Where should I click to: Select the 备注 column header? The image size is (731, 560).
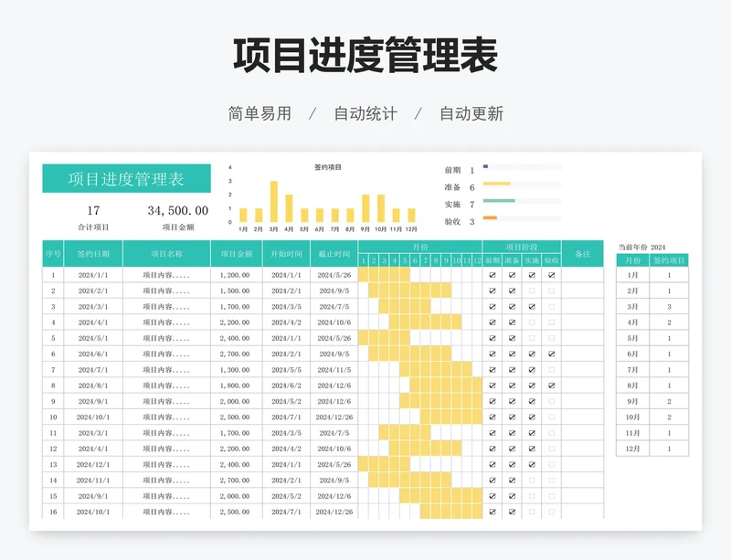pyautogui.click(x=583, y=254)
